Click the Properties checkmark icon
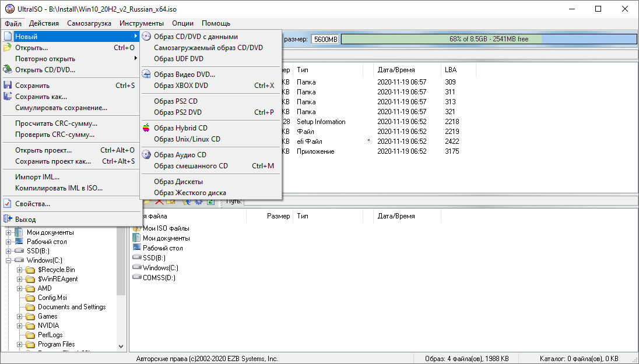The height and width of the screenshot is (364, 639). click(x=8, y=204)
